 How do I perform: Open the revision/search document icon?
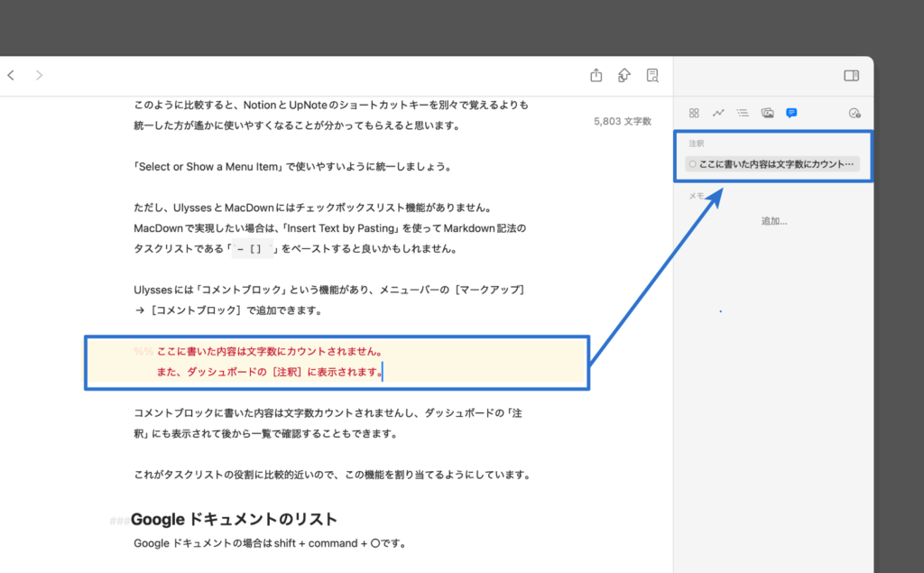click(x=652, y=76)
